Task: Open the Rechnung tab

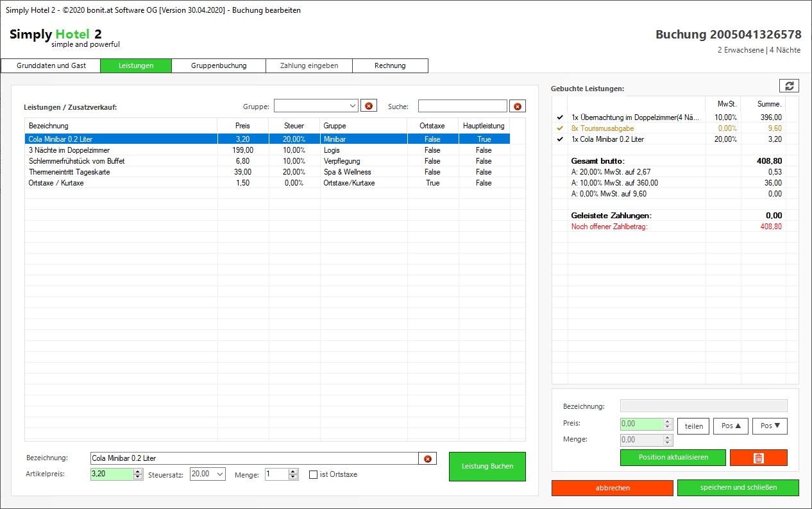Action: click(x=390, y=65)
